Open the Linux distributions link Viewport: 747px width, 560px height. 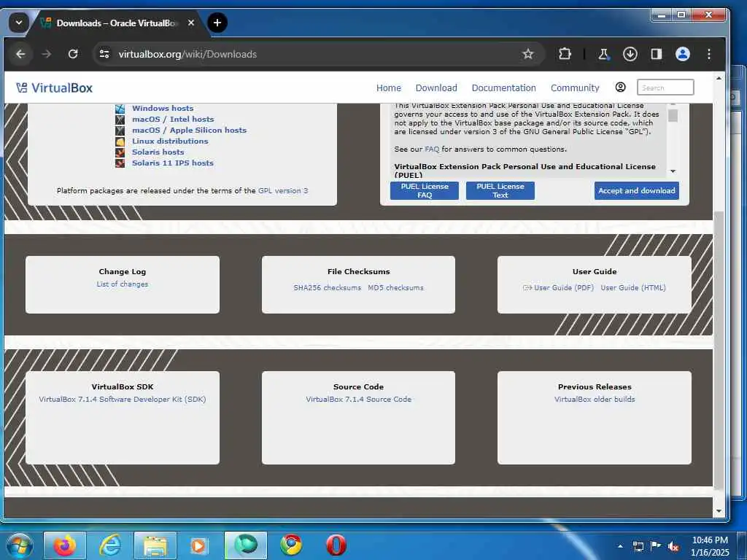point(170,141)
